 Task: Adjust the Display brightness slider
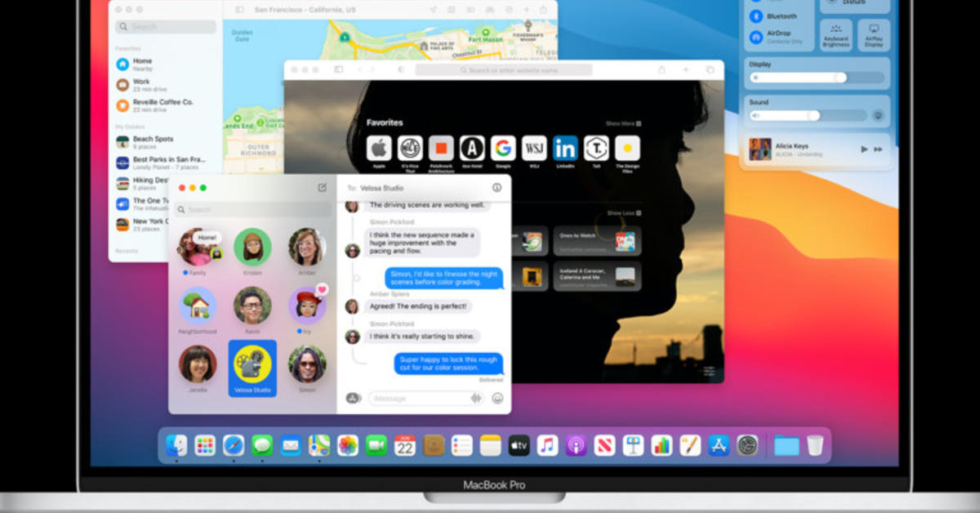(x=817, y=78)
